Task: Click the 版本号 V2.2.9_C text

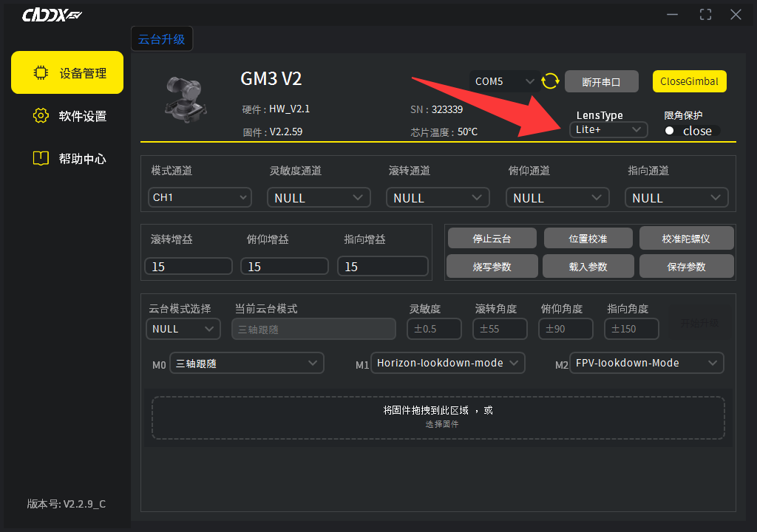Action: pyautogui.click(x=66, y=504)
